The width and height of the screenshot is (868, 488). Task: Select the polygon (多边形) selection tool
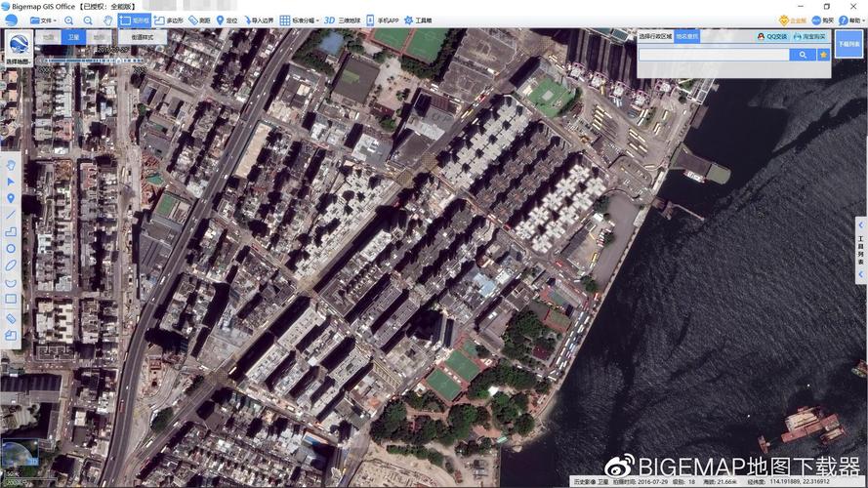(x=169, y=20)
